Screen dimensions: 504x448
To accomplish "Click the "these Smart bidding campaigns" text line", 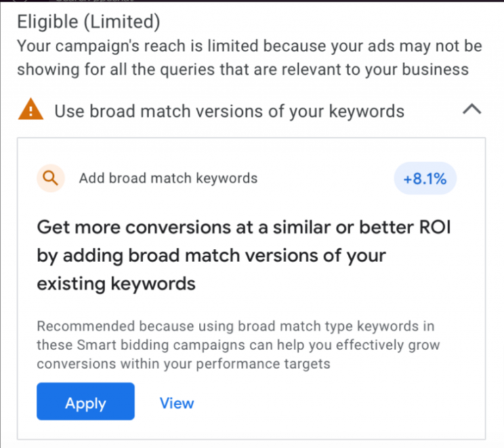I will (238, 345).
